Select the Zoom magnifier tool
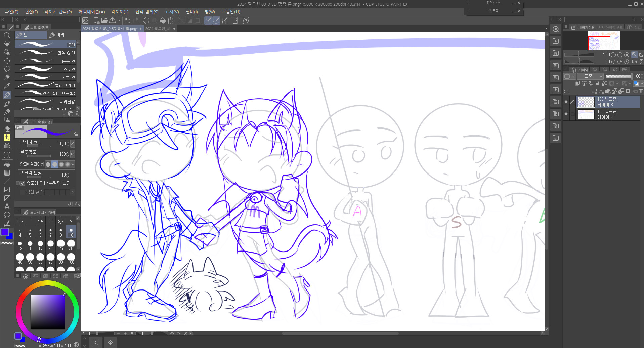The height and width of the screenshot is (348, 644). pos(7,35)
